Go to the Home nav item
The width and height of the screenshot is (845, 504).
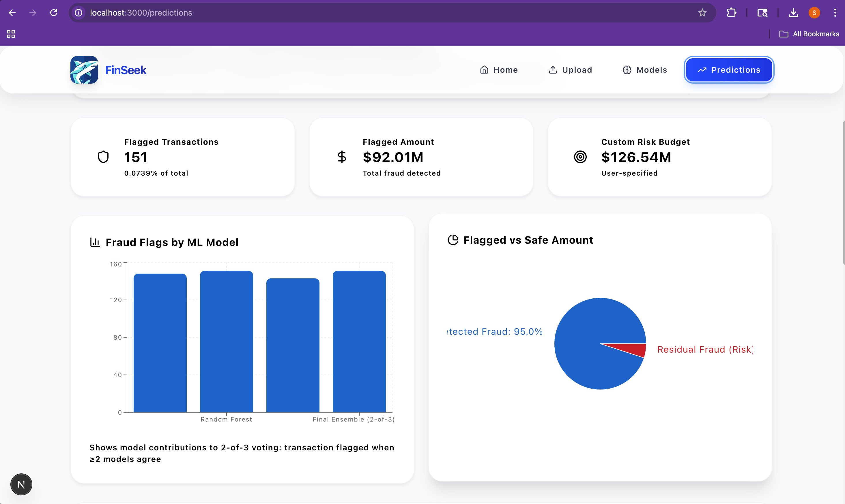point(499,69)
